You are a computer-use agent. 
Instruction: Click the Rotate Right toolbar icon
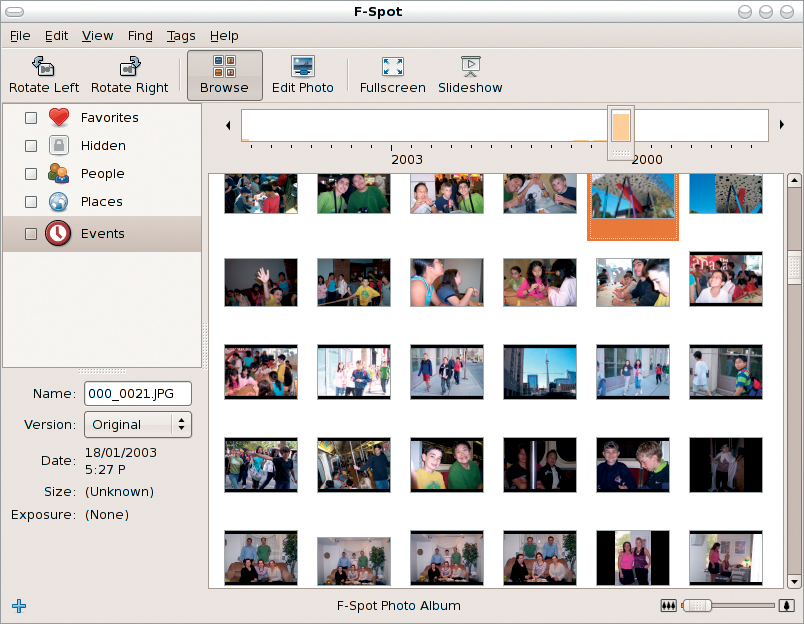point(130,67)
